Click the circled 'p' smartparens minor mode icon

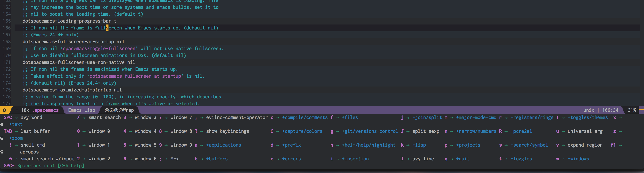click(x=116, y=110)
